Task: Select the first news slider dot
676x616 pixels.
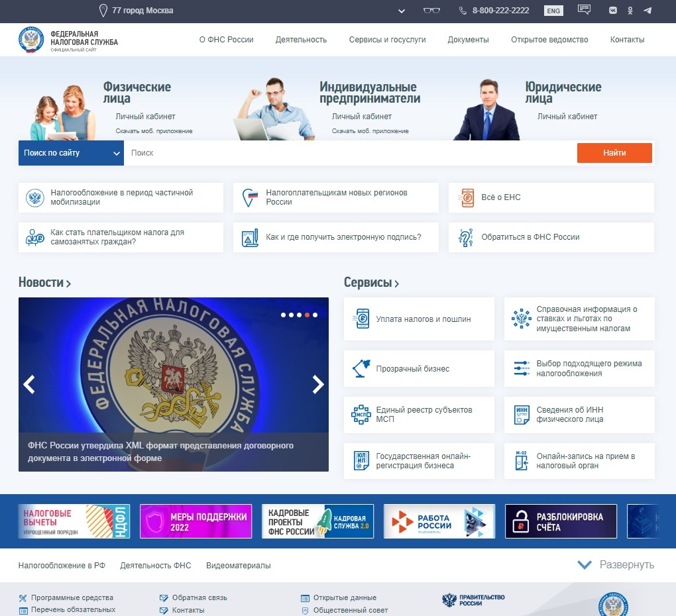Action: 284,315
